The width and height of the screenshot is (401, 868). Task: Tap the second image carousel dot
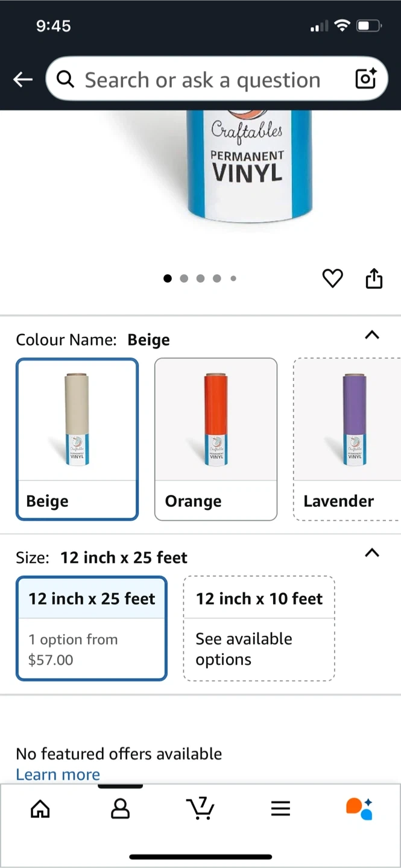(x=184, y=278)
